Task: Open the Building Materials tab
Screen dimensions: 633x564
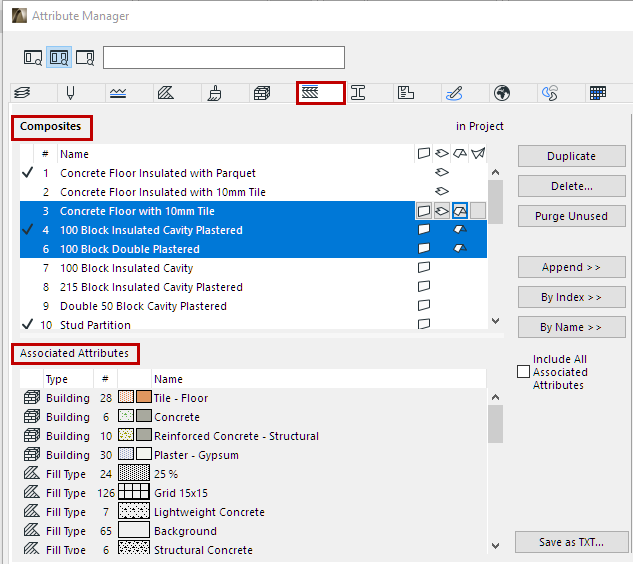Action: click(262, 93)
